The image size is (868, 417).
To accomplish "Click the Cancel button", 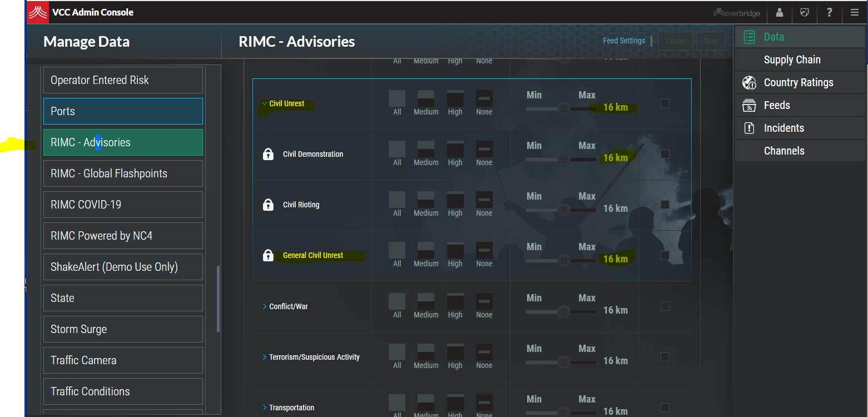I will (676, 41).
